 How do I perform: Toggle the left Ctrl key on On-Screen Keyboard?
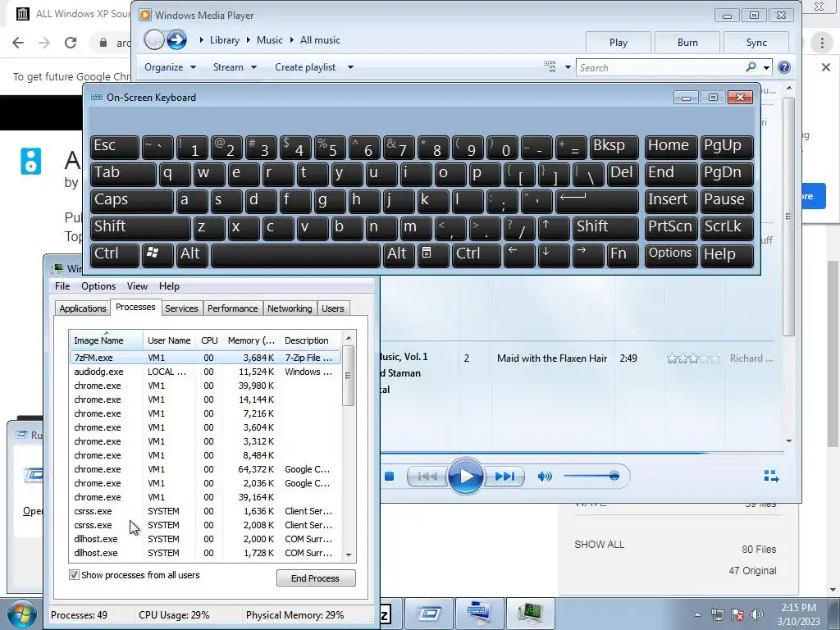coord(114,255)
